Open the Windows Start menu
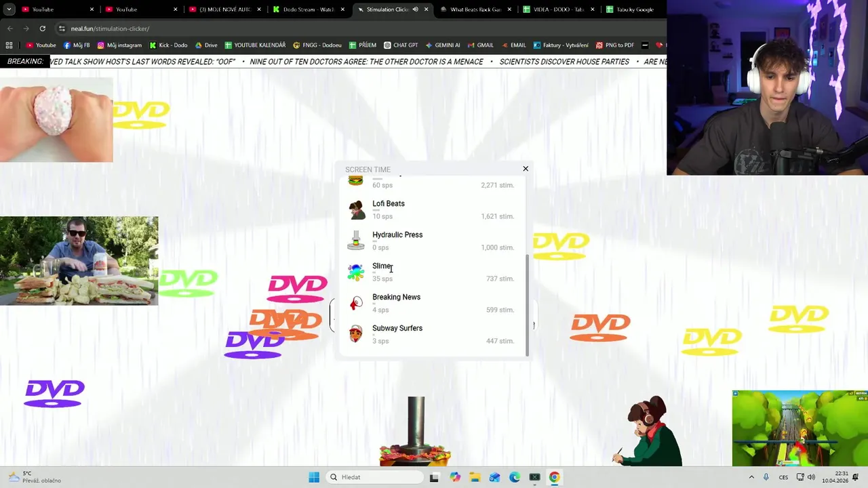 pyautogui.click(x=314, y=477)
